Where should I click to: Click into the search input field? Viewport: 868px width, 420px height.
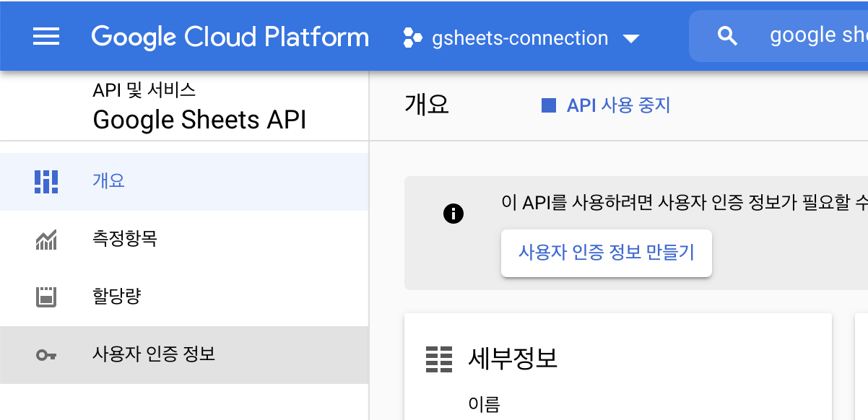tap(809, 35)
